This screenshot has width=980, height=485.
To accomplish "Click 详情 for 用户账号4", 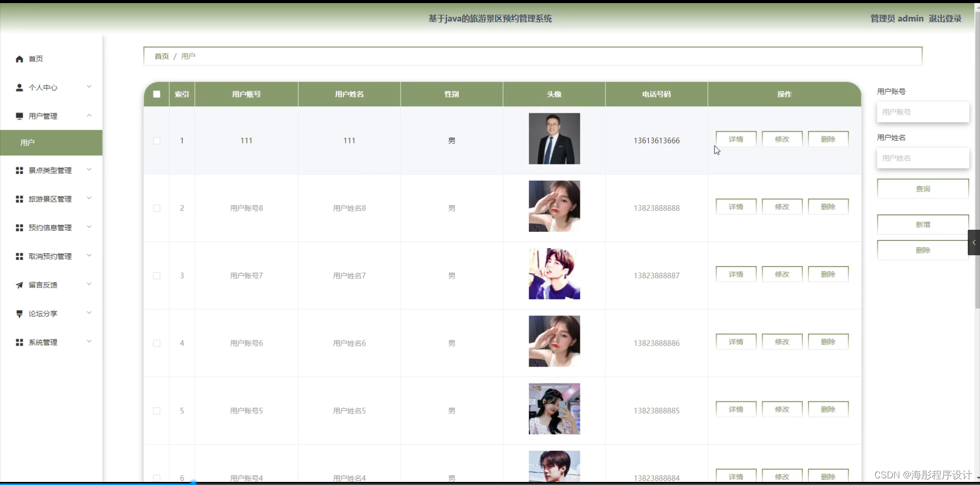I will [x=736, y=476].
